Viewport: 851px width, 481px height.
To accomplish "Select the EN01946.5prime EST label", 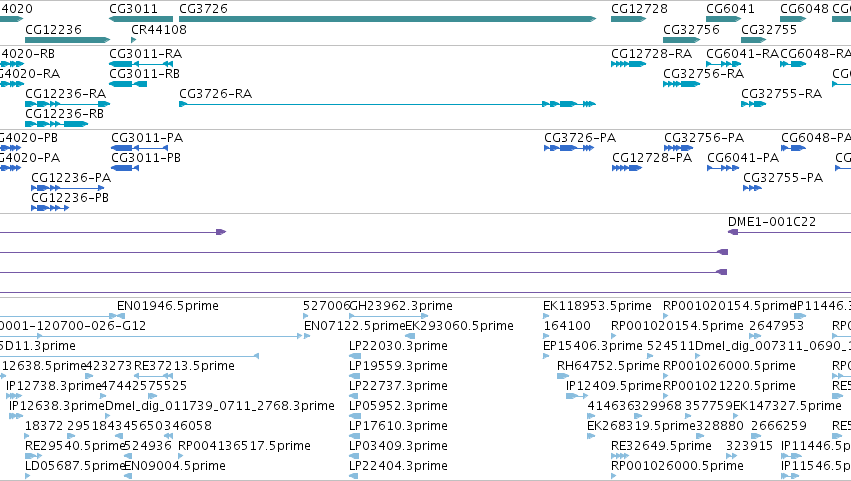I will coord(168,306).
